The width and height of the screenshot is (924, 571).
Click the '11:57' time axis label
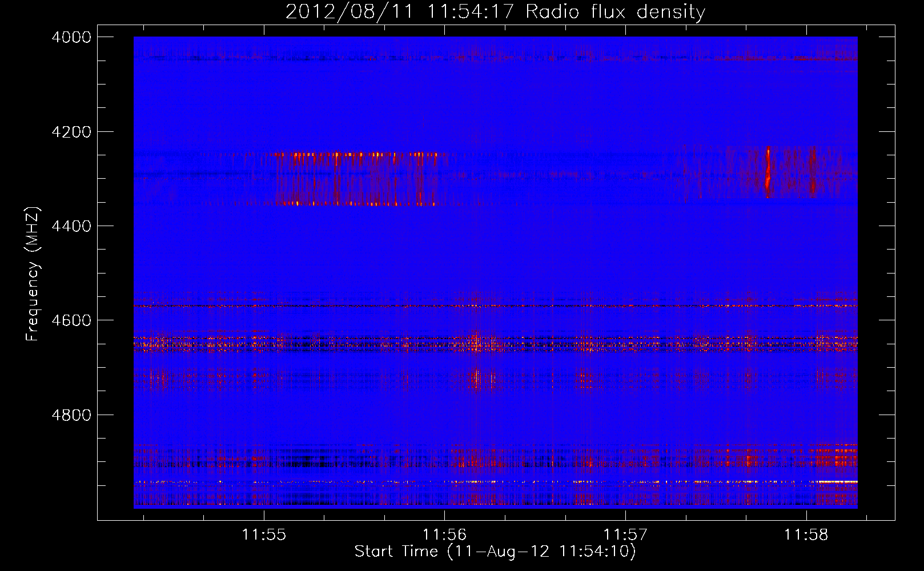coord(625,535)
